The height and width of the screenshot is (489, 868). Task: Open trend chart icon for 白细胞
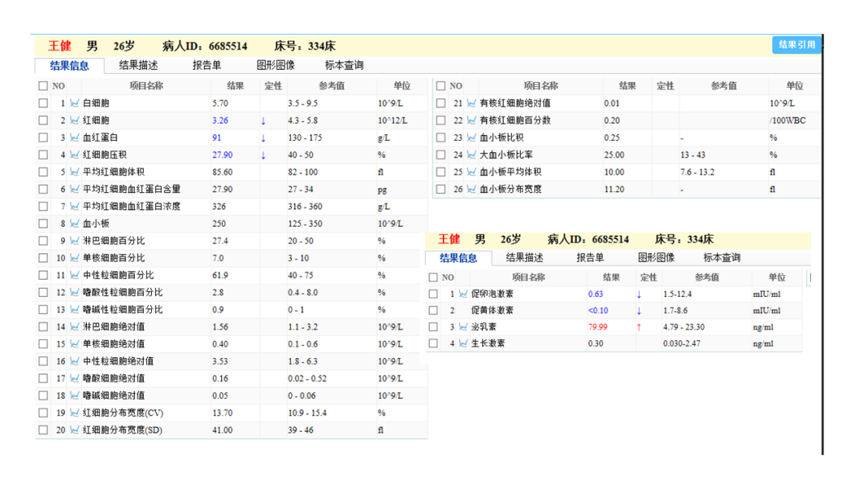click(74, 103)
